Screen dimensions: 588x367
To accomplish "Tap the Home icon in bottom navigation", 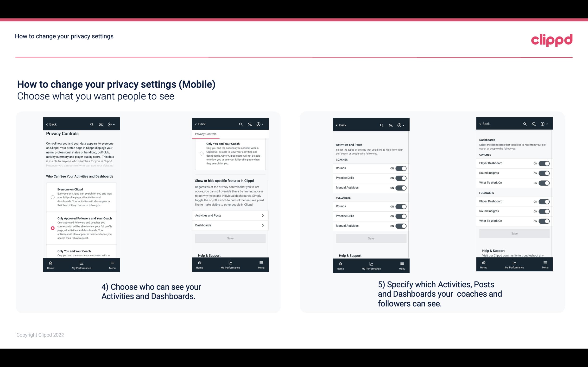I will [50, 264].
